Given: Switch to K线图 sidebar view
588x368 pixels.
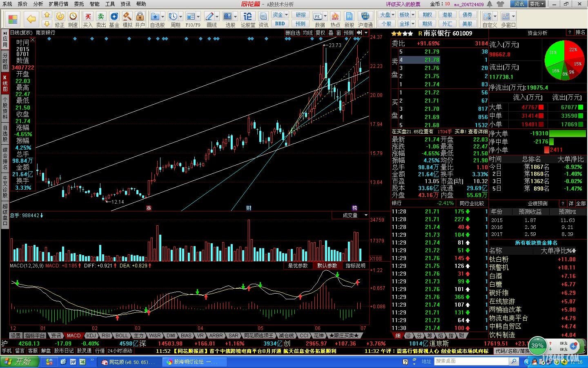Looking at the screenshot, I should (5, 83).
